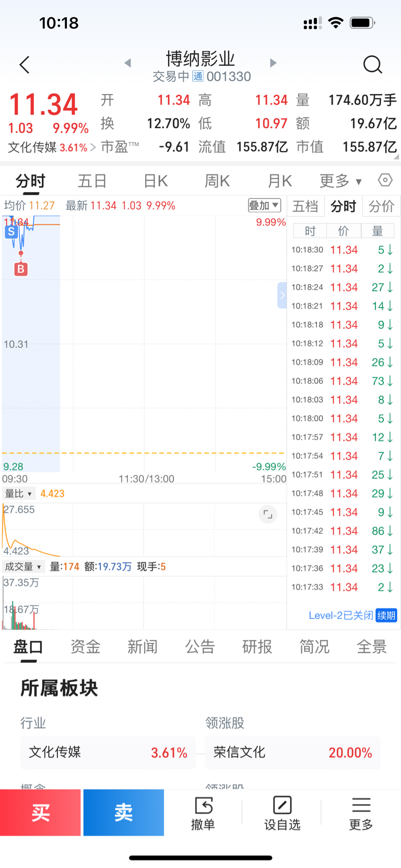The image size is (401, 868).
Task: Switch to next stock with right triangle
Action: point(273,63)
